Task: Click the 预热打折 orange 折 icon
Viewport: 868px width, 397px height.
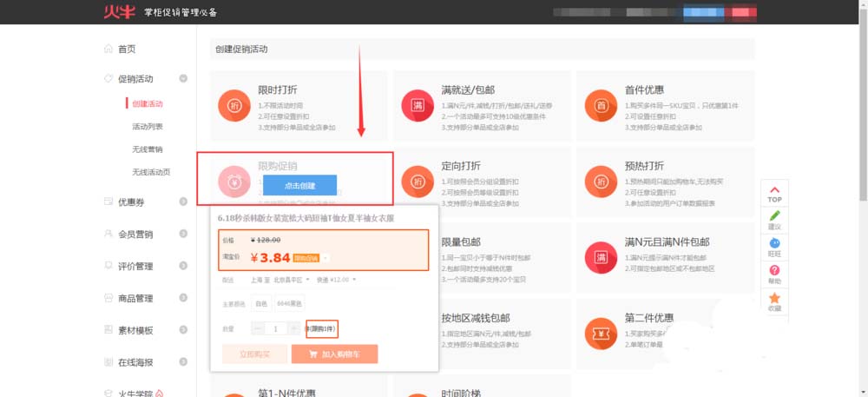Action: 602,182
